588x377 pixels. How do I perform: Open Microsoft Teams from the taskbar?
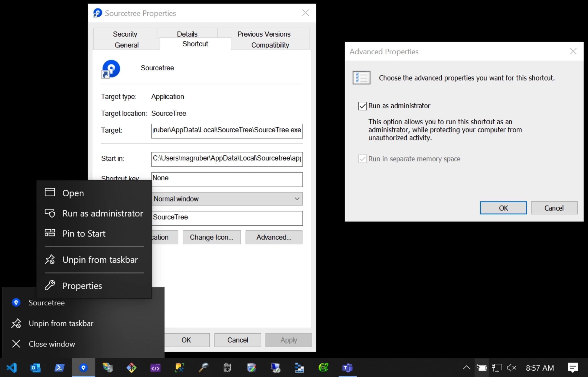(347, 367)
